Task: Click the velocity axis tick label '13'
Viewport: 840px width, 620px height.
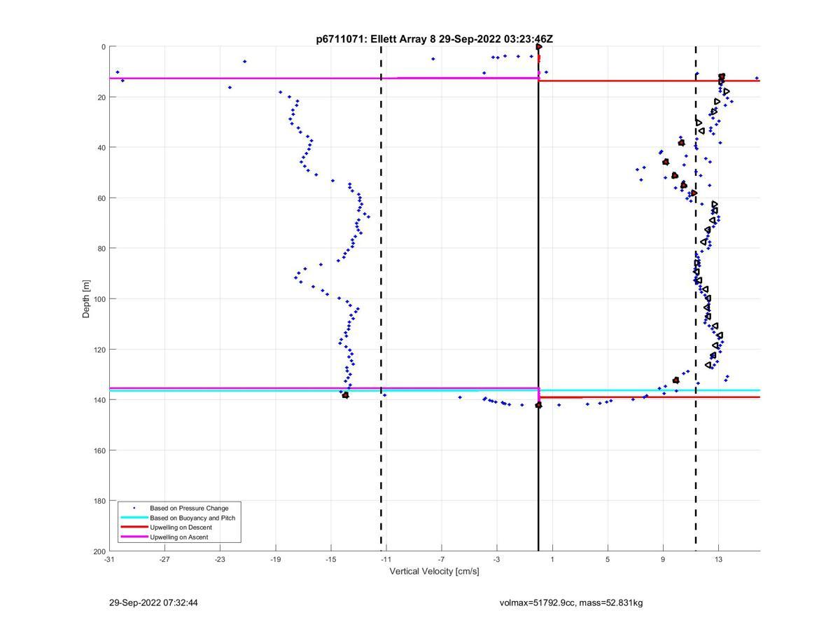Action: pyautogui.click(x=718, y=559)
